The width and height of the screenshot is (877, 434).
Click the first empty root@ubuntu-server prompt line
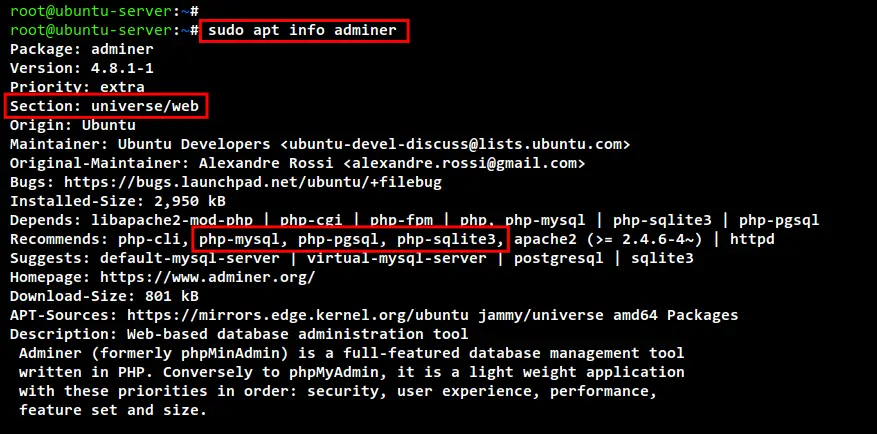pyautogui.click(x=104, y=11)
